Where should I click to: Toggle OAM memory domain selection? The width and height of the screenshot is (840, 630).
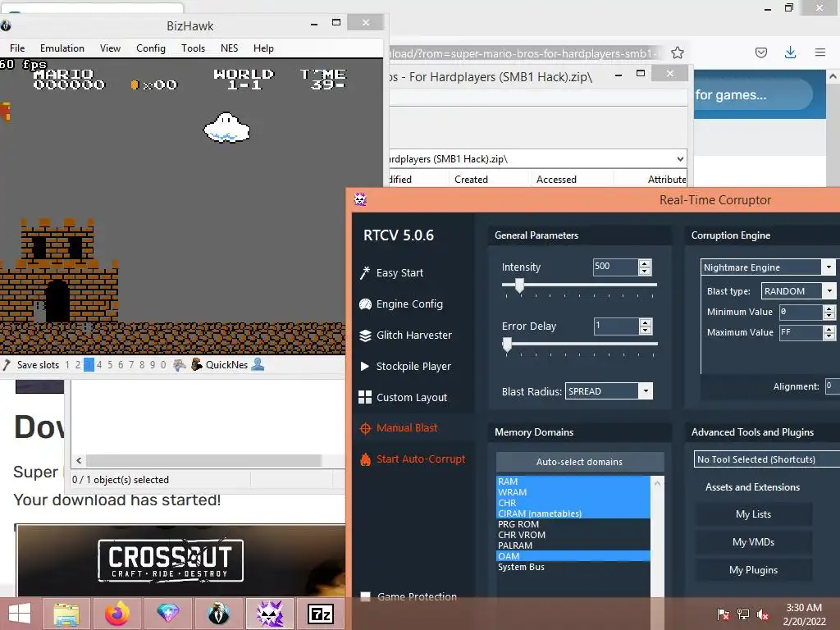pos(573,557)
